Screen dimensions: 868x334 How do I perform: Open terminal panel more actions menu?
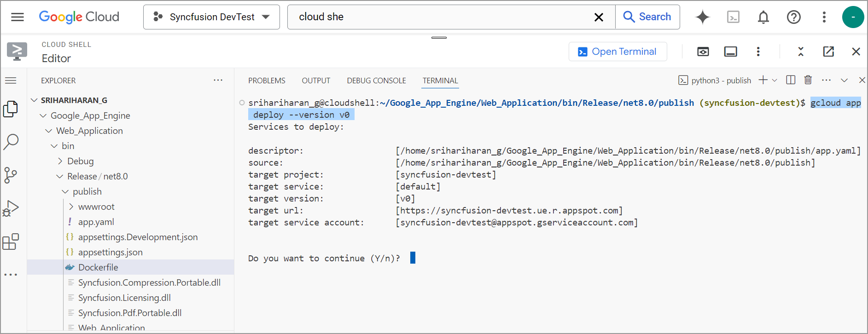pos(827,80)
